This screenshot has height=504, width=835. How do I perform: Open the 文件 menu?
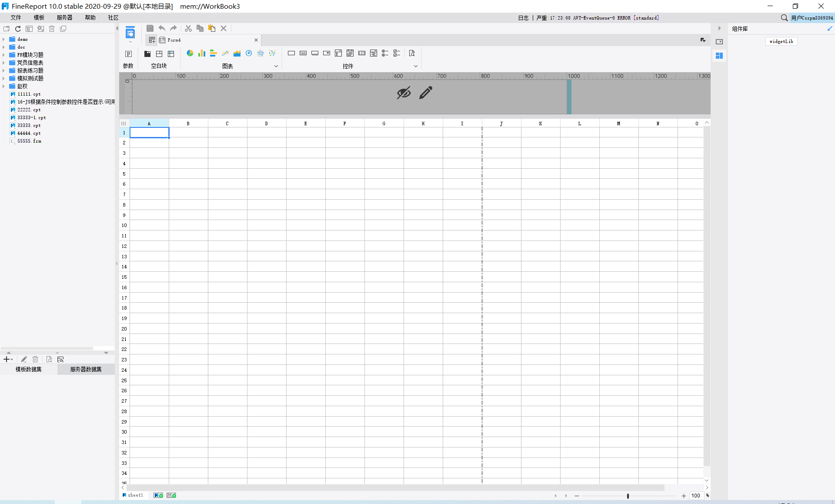pos(16,18)
